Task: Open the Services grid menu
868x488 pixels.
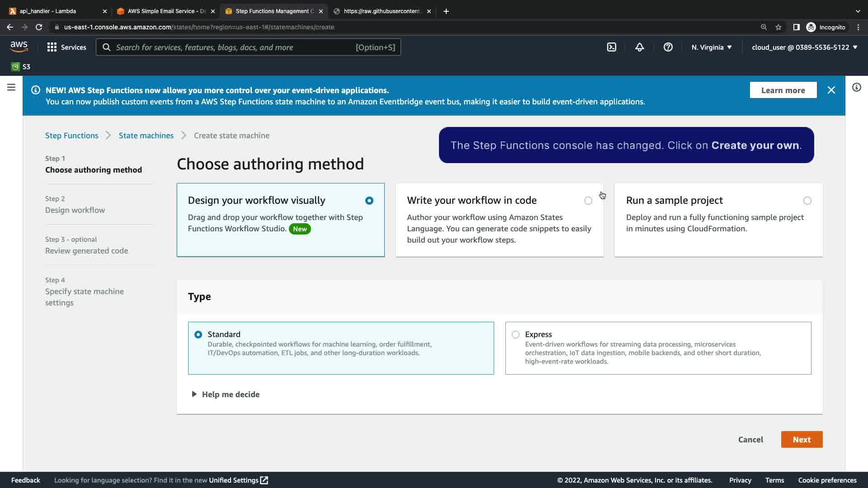Action: pos(66,47)
